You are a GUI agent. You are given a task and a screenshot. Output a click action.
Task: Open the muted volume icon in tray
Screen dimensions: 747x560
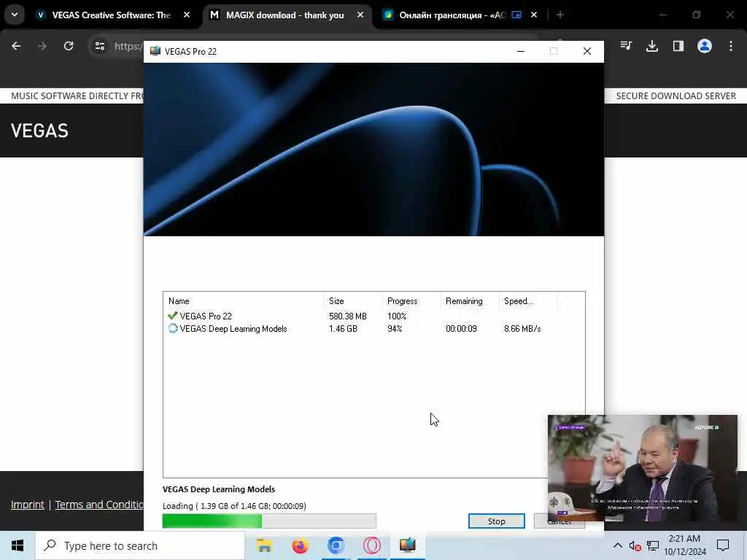pos(635,545)
